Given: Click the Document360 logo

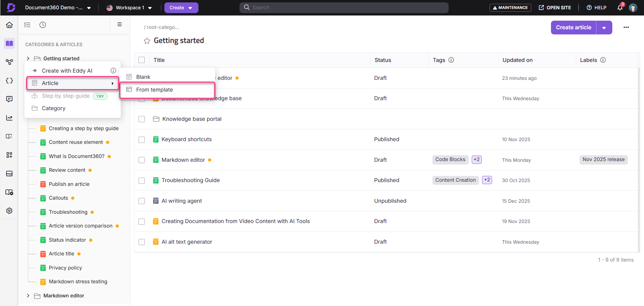Looking at the screenshot, I should [11, 8].
